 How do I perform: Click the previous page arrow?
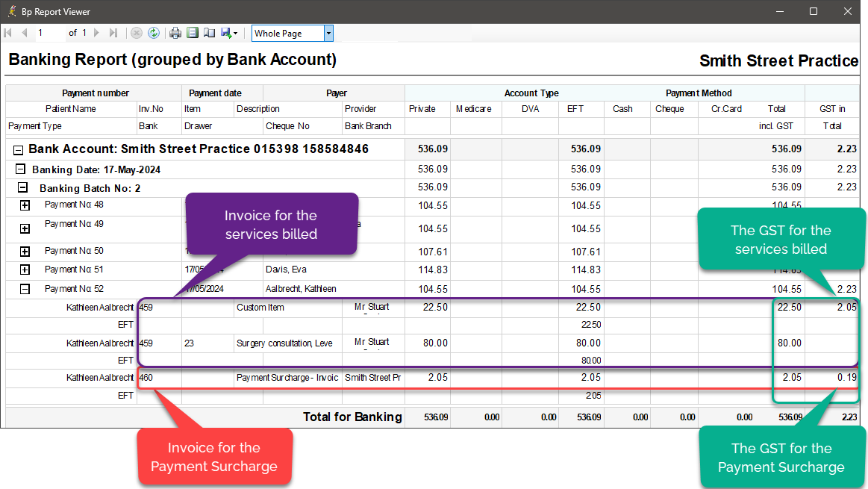[x=25, y=33]
